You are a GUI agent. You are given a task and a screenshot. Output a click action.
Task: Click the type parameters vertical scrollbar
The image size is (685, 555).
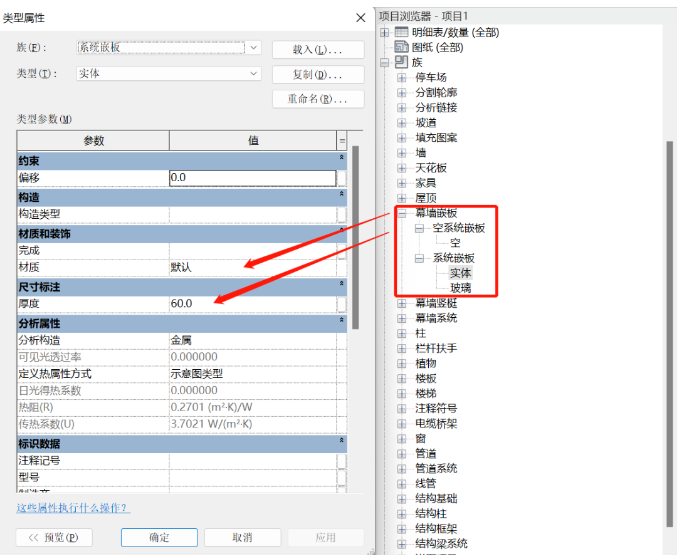point(355,237)
